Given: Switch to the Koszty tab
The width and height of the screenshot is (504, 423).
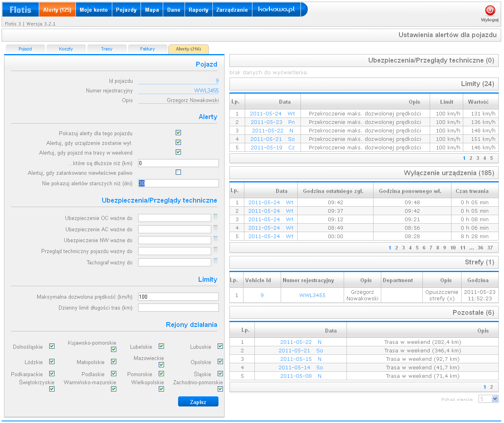Looking at the screenshot, I should click(x=66, y=49).
